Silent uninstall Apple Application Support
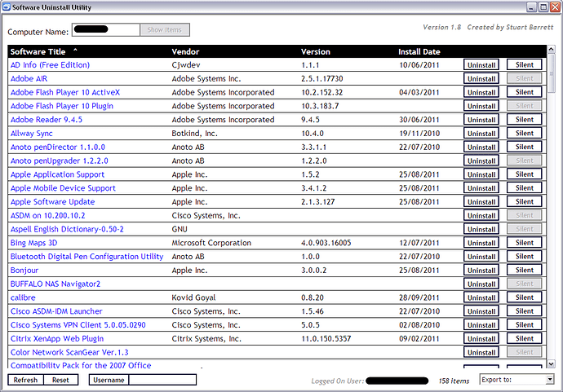The width and height of the screenshot is (563, 392). [x=524, y=174]
